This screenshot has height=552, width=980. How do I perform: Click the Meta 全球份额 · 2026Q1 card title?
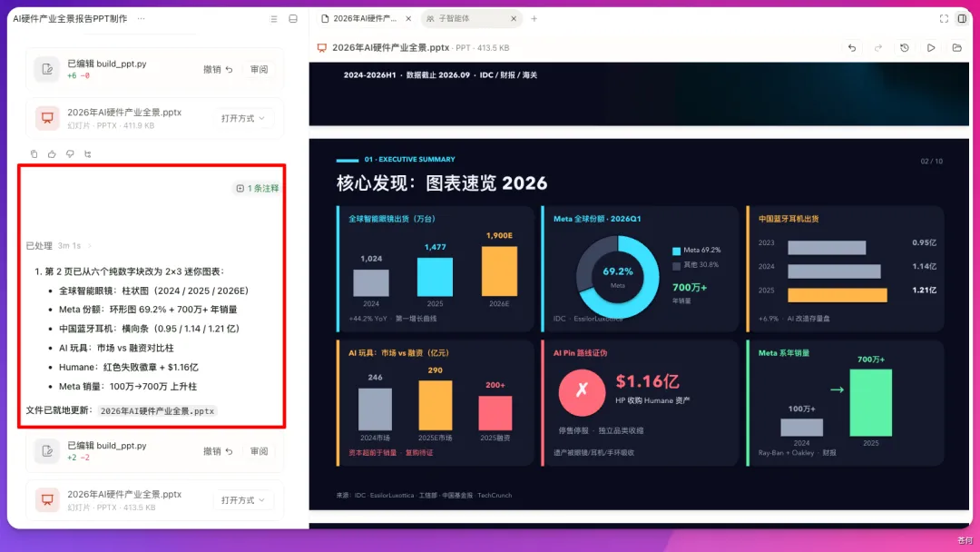pyautogui.click(x=597, y=219)
